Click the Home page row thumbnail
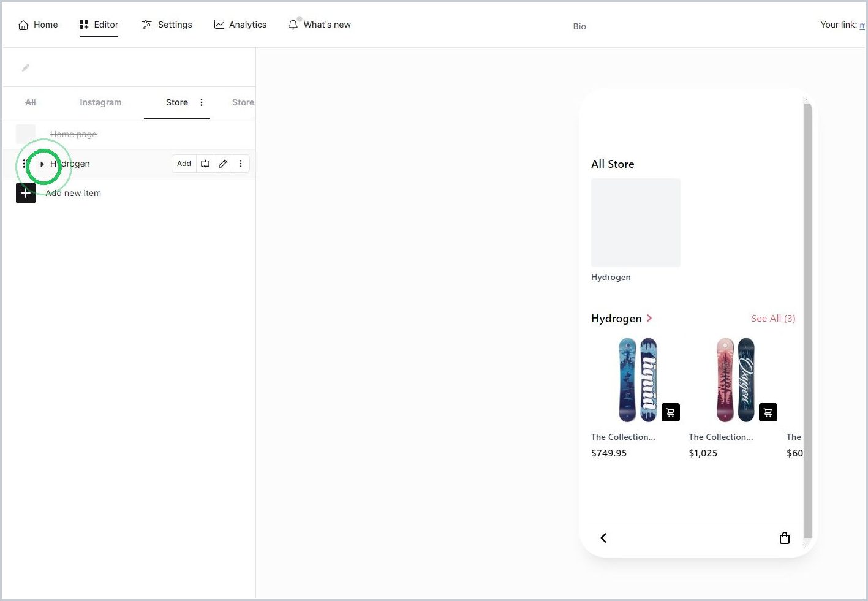Viewport: 868px width, 601px height. (26, 134)
